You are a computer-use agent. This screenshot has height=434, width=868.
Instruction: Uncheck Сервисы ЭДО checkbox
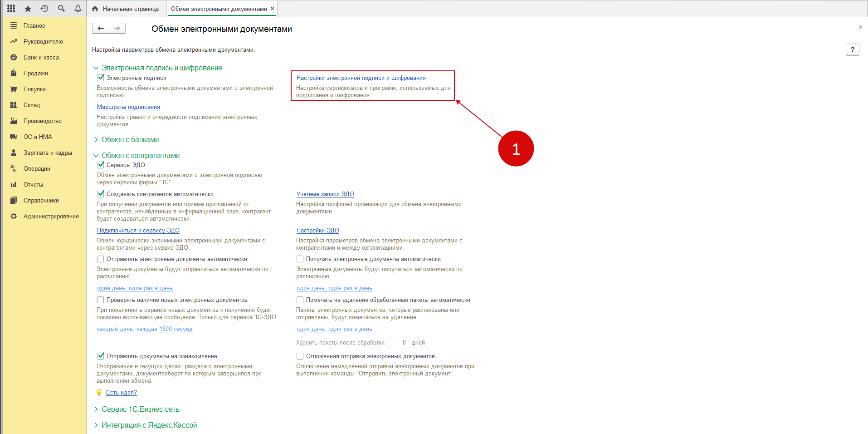(x=101, y=165)
